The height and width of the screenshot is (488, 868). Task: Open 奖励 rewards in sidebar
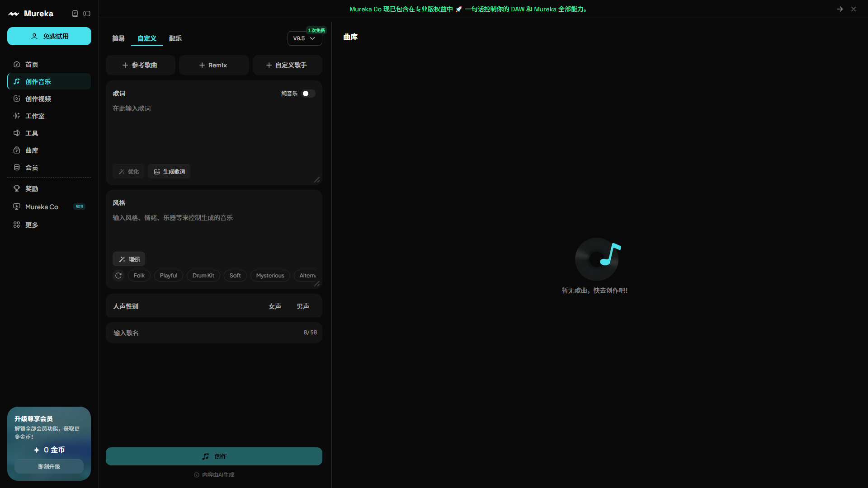[x=49, y=188]
